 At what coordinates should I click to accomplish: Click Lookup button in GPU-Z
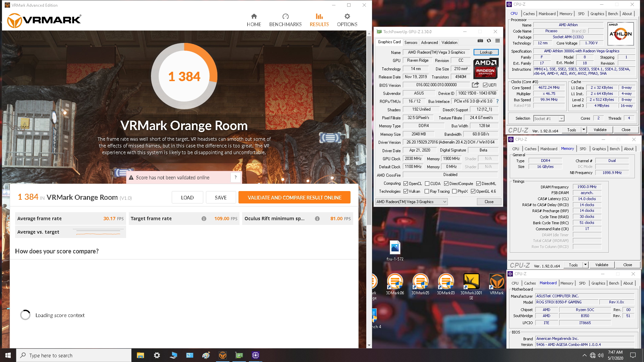coord(486,52)
